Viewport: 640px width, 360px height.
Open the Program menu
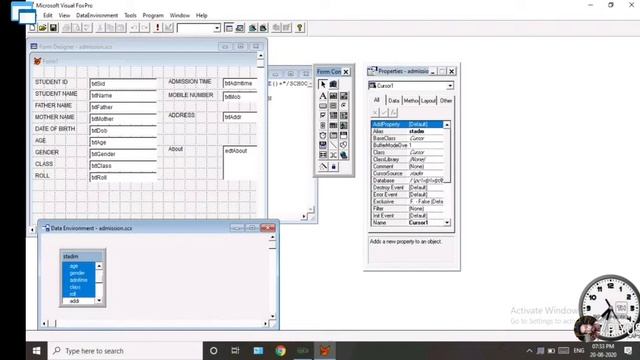point(153,15)
